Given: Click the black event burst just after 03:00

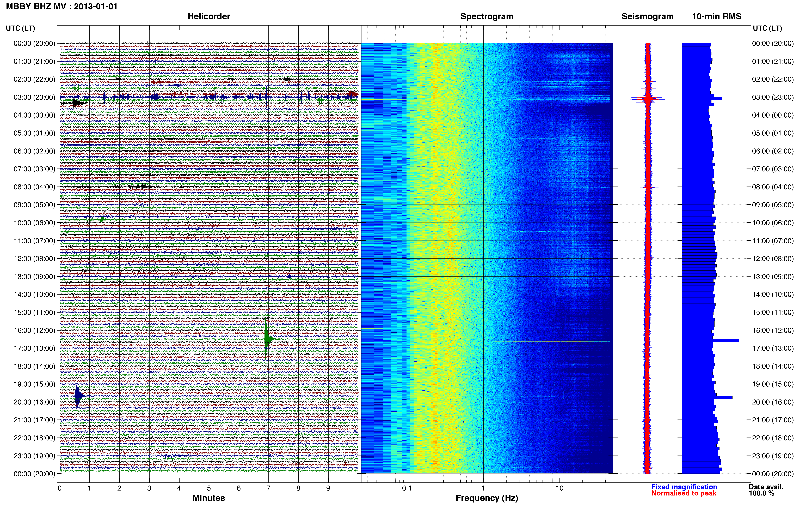Looking at the screenshot, I should [x=75, y=103].
